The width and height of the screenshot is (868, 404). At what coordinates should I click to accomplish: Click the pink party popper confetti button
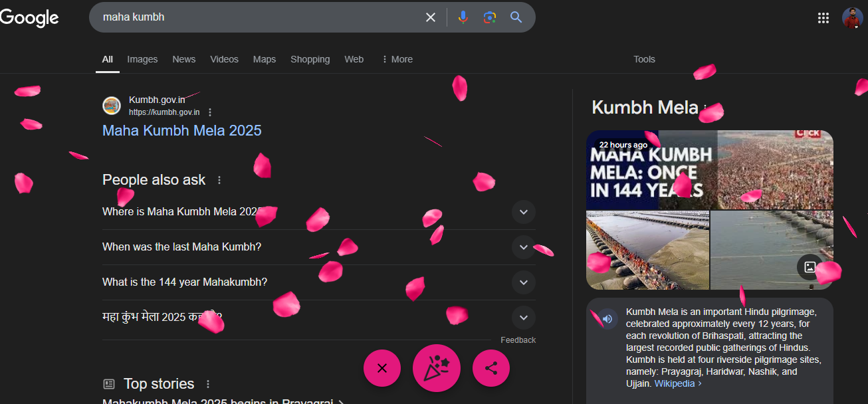coord(437,368)
